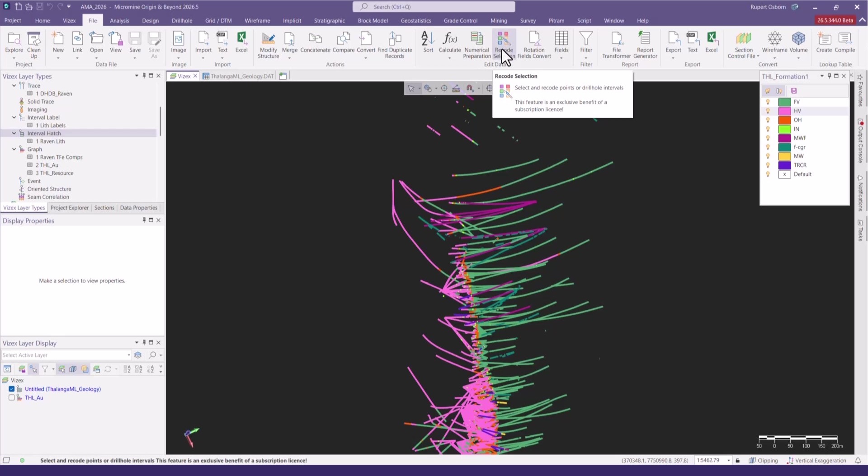Open the Calculate f(x) tool
The height and width of the screenshot is (476, 868).
[450, 44]
